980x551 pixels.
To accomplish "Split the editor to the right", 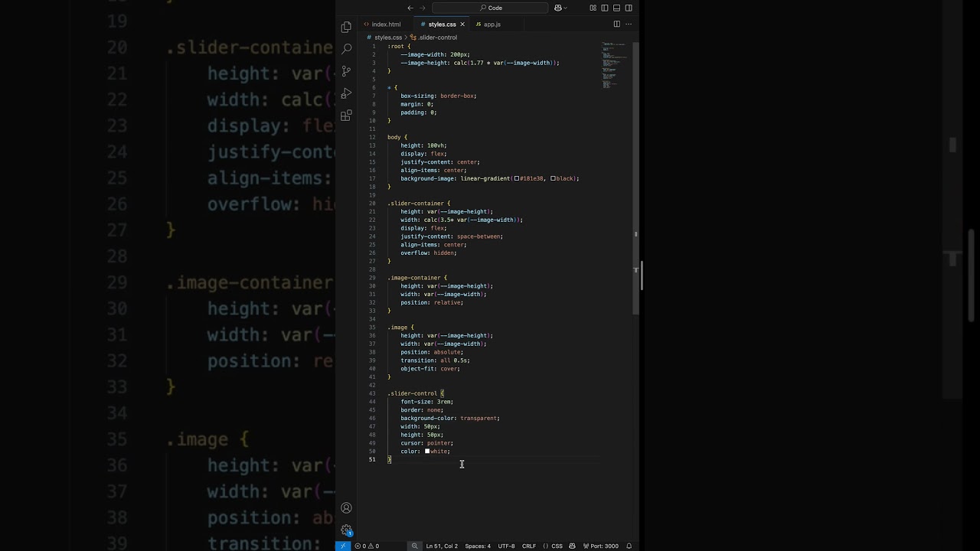I will [616, 24].
